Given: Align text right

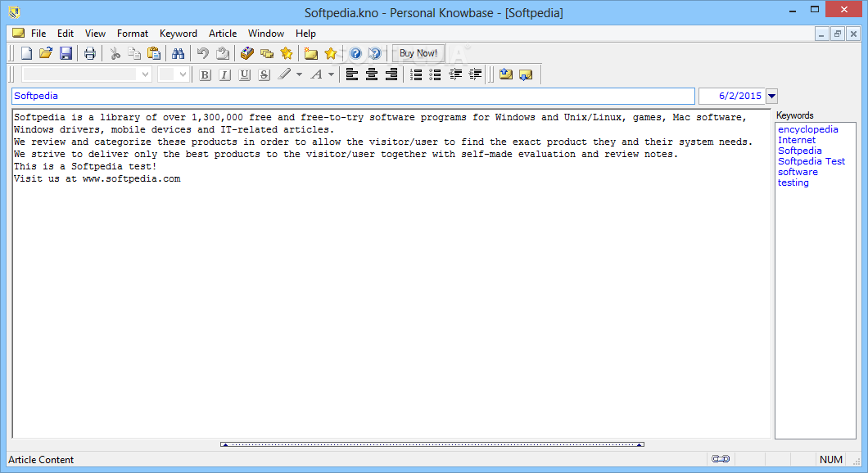Looking at the screenshot, I should (x=391, y=74).
